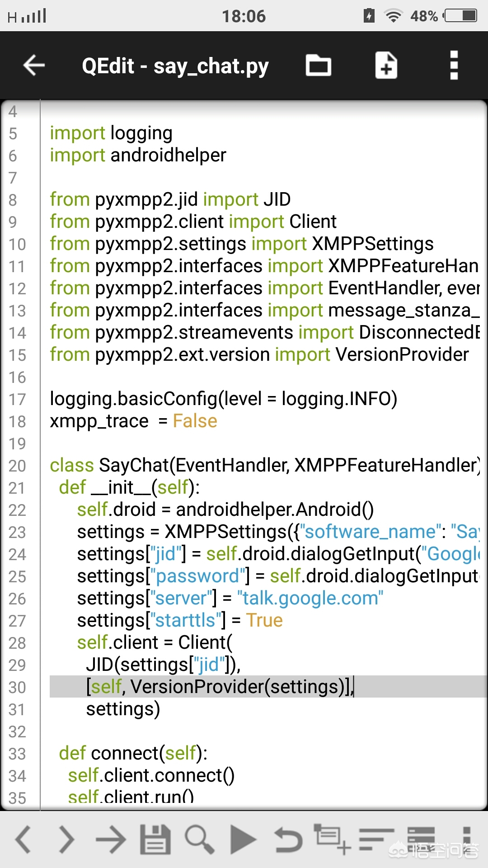Tap the QEdit - say_chat.py title
This screenshot has height=868, width=488.
click(x=175, y=66)
